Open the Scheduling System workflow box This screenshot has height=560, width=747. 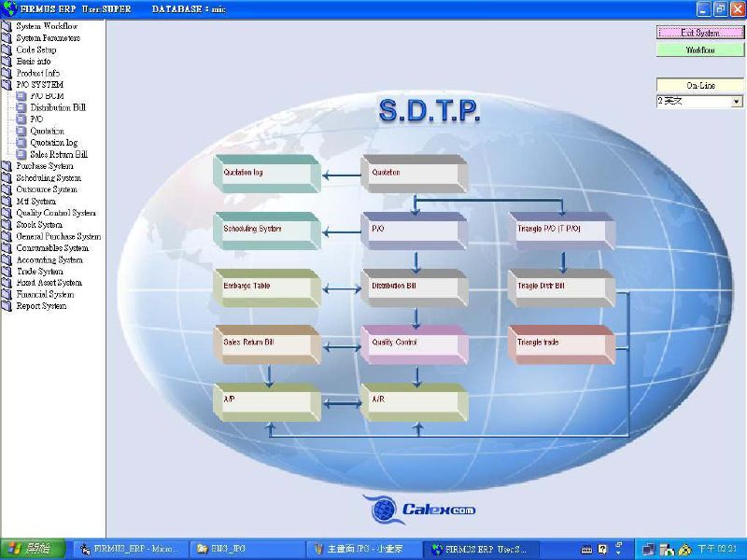pos(267,231)
